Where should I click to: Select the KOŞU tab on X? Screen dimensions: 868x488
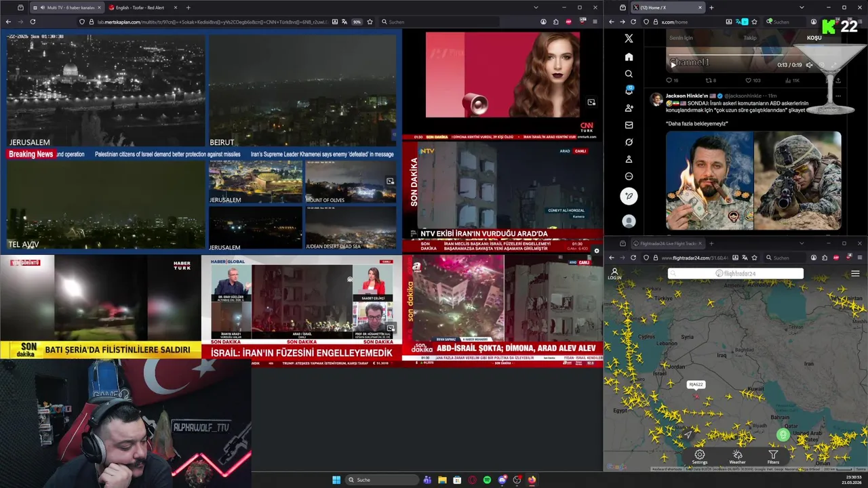(814, 38)
